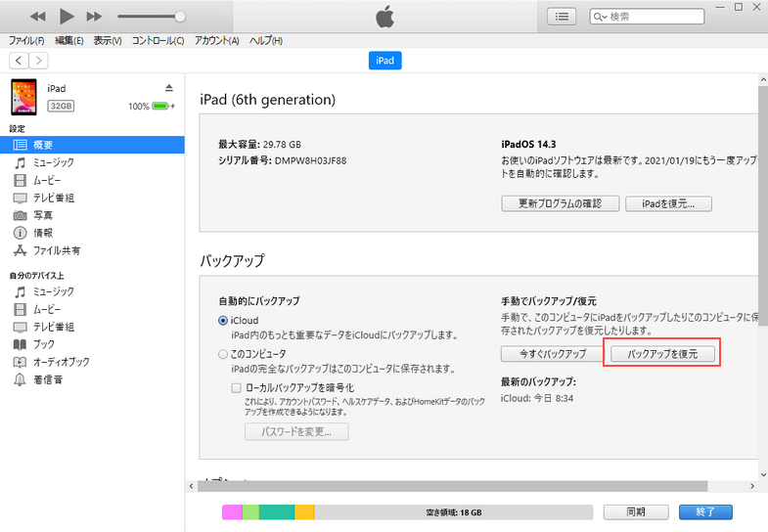This screenshot has width=768, height=532.
Task: Click vertical scrollbar up arrow
Action: [x=763, y=79]
